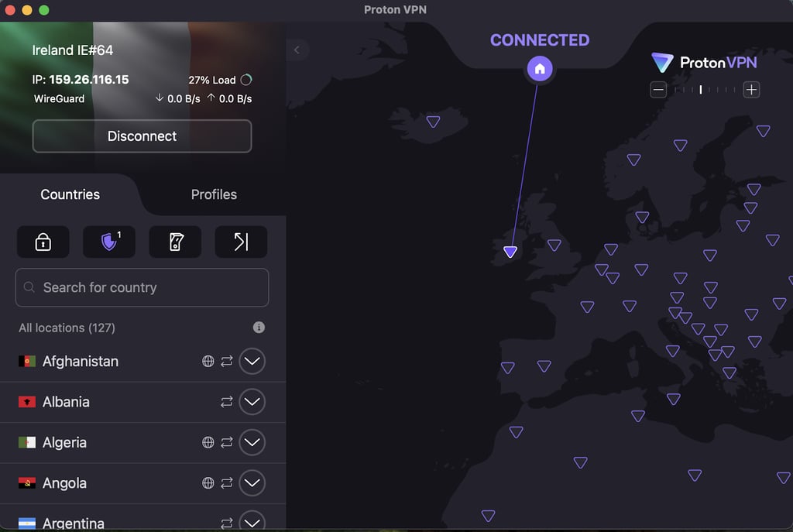Click the Spain server map marker
The height and width of the screenshot is (532, 793).
[x=544, y=366]
